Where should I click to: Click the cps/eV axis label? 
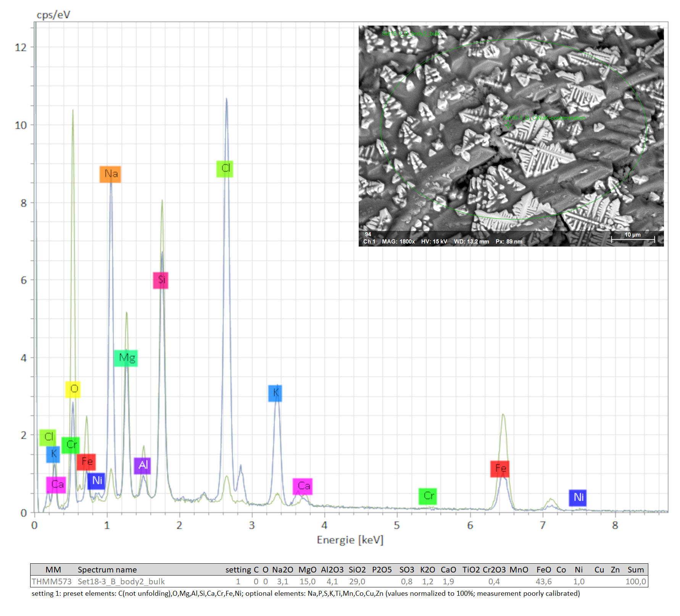pyautogui.click(x=53, y=15)
